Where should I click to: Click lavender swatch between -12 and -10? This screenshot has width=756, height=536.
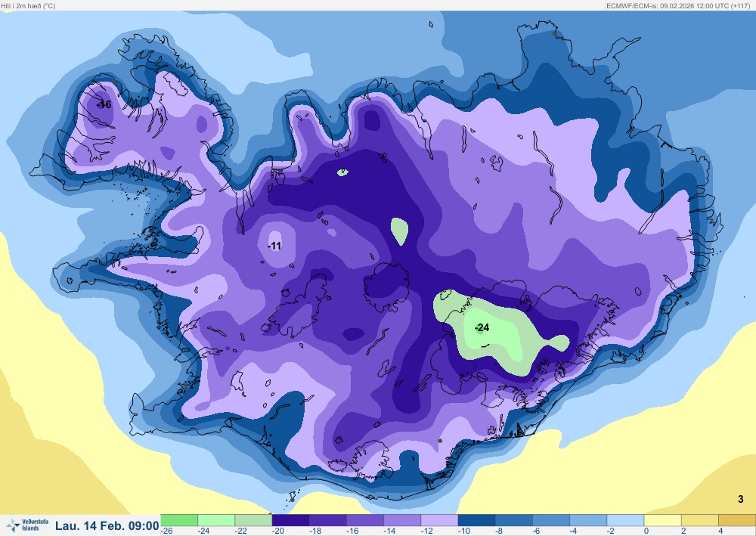[438, 520]
